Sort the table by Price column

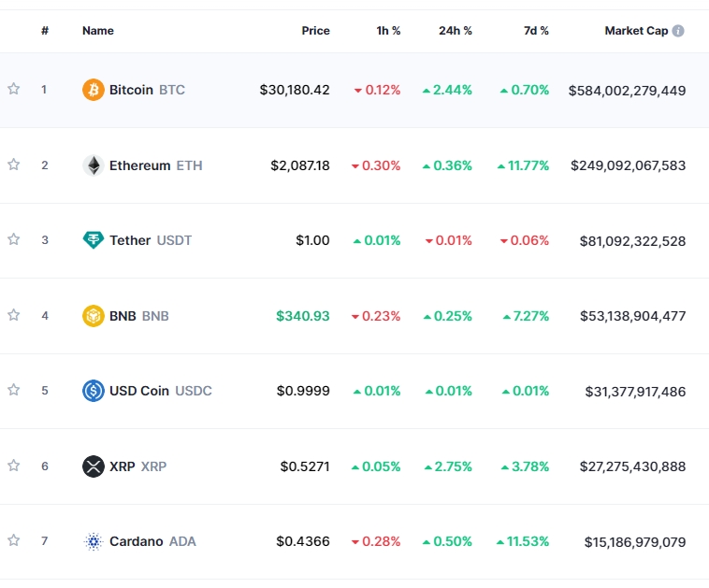(x=315, y=31)
